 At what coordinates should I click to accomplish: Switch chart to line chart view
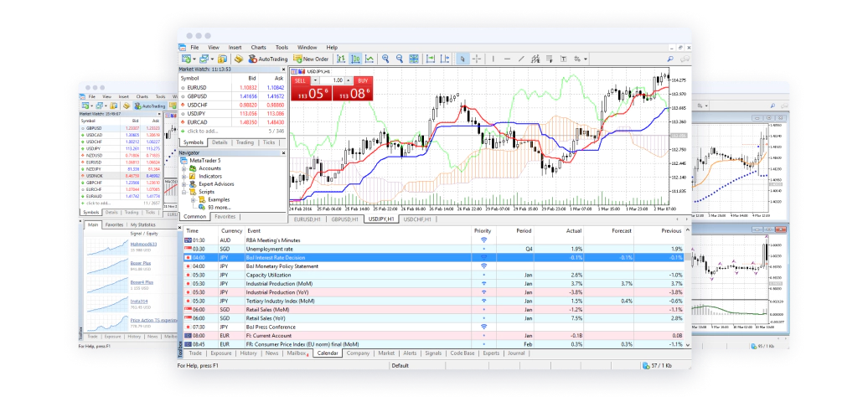point(369,59)
